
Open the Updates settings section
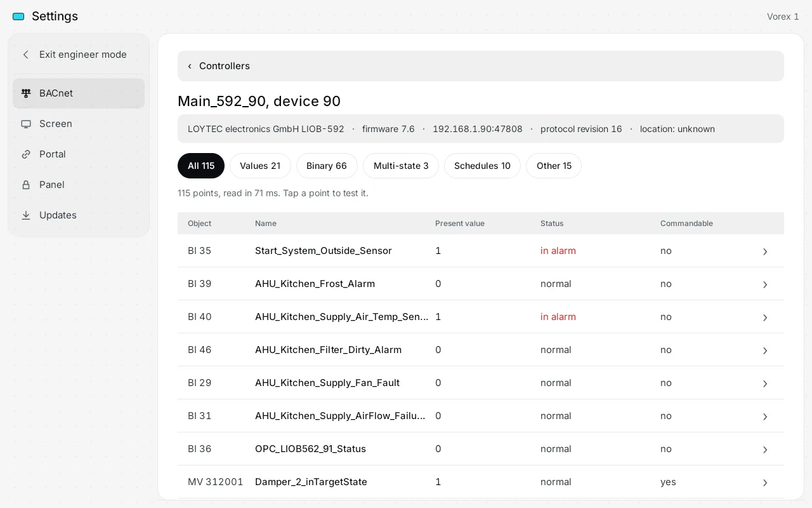coord(79,215)
